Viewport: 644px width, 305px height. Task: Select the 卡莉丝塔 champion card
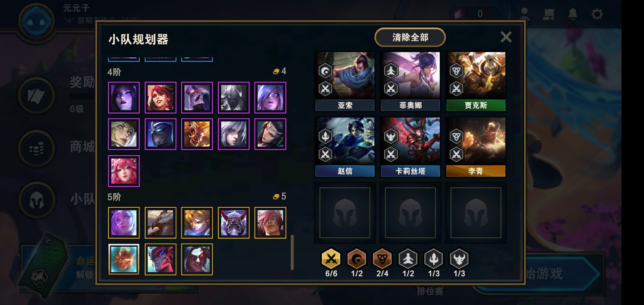(x=410, y=147)
